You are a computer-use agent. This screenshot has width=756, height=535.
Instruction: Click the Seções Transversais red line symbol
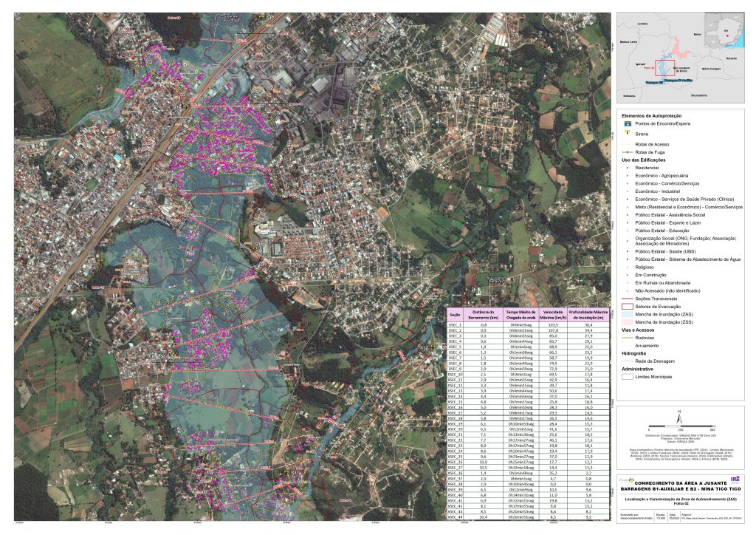[x=628, y=299]
